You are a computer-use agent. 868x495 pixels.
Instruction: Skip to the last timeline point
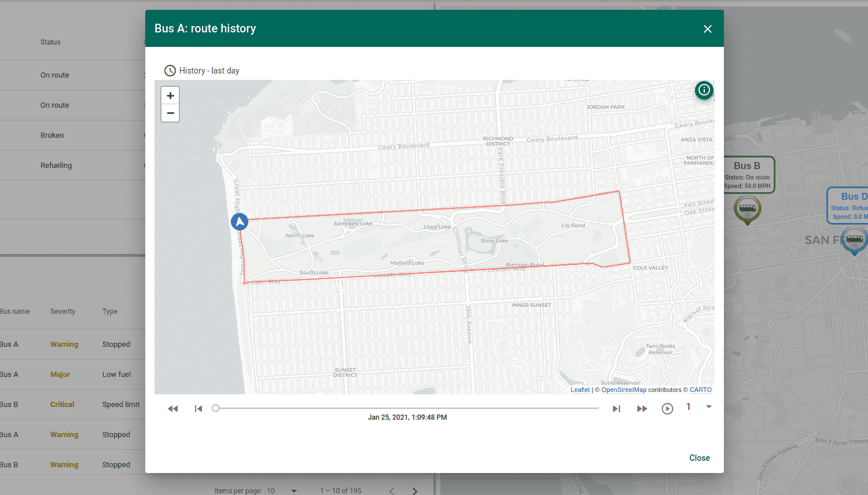[616, 408]
